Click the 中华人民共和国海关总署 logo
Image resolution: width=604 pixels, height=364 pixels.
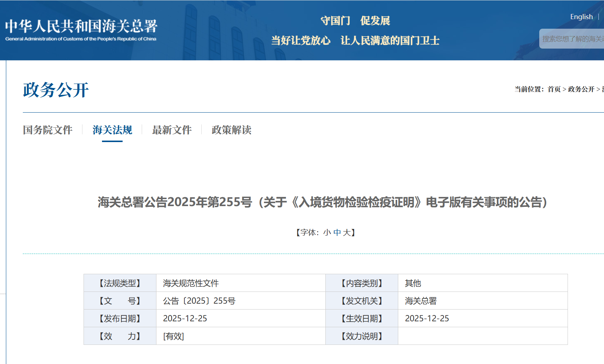click(81, 30)
